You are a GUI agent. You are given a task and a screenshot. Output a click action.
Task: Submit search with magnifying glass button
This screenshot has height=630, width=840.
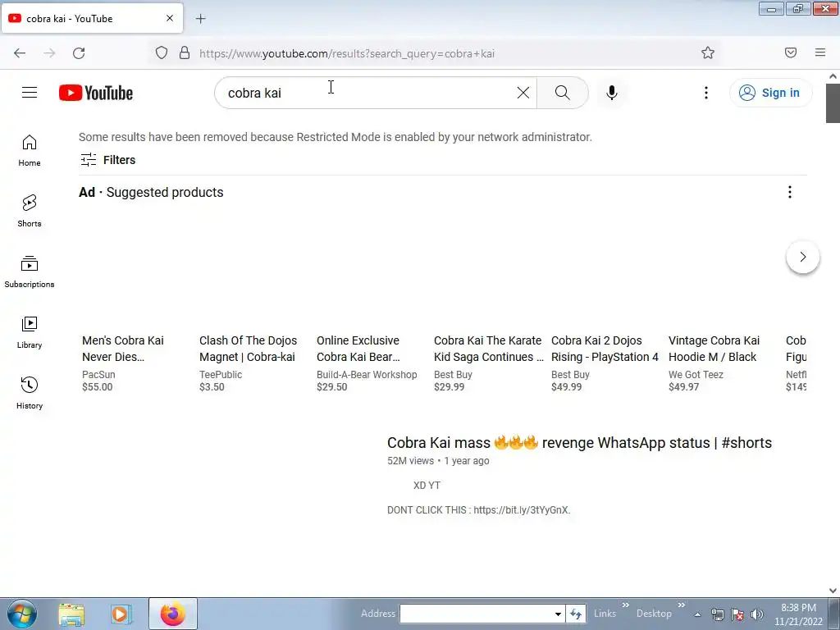tap(563, 93)
